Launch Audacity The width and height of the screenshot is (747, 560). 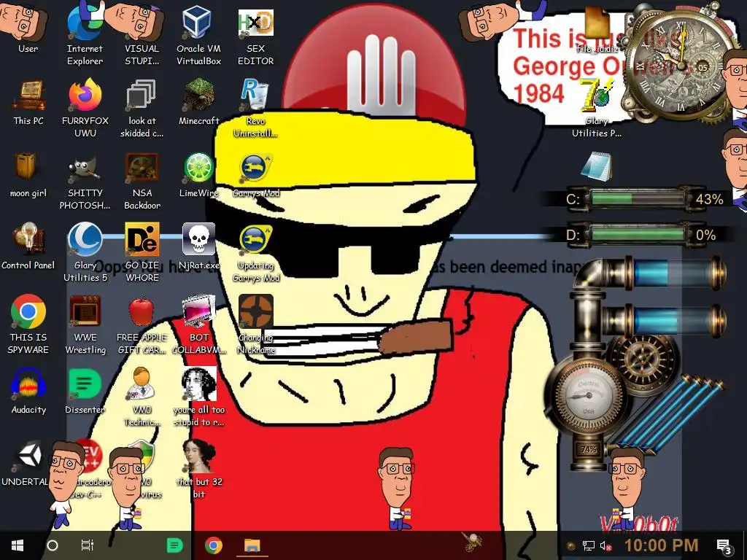[28, 392]
